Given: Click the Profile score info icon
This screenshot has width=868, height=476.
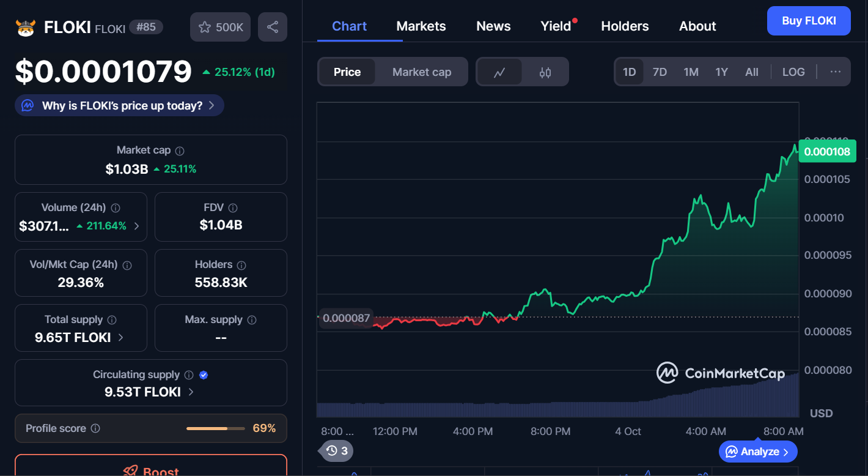Looking at the screenshot, I should [x=95, y=428].
